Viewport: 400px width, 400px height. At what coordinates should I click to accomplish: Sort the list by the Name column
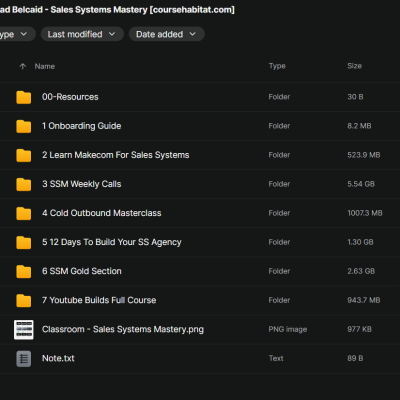45,66
